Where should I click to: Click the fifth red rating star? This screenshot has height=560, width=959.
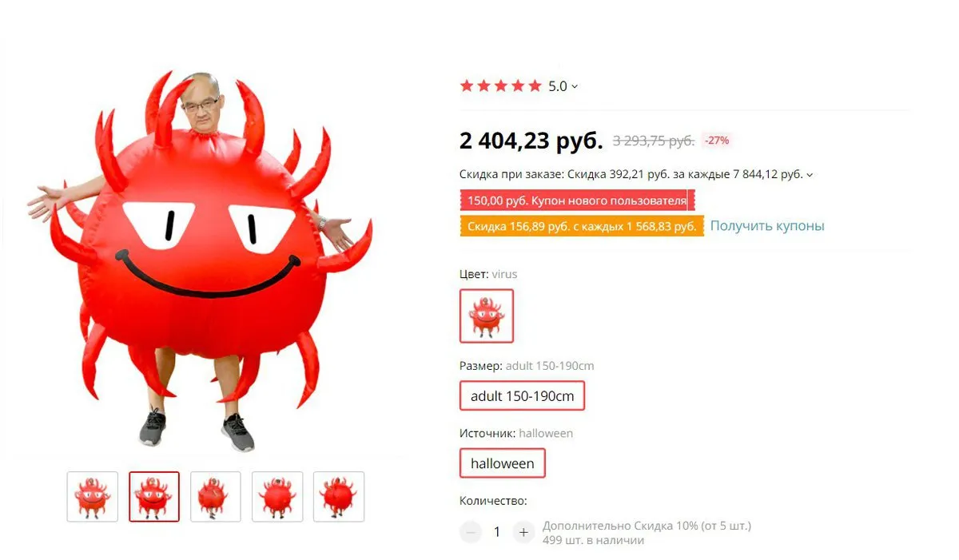tap(535, 86)
